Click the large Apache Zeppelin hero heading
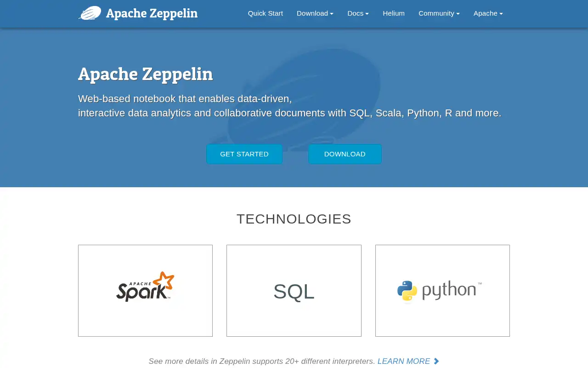 146,74
